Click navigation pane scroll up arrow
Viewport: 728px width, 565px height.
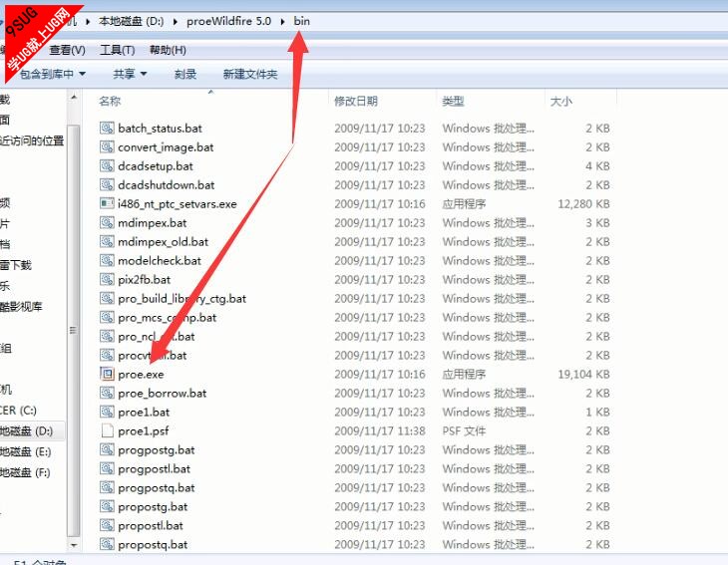tap(74, 98)
